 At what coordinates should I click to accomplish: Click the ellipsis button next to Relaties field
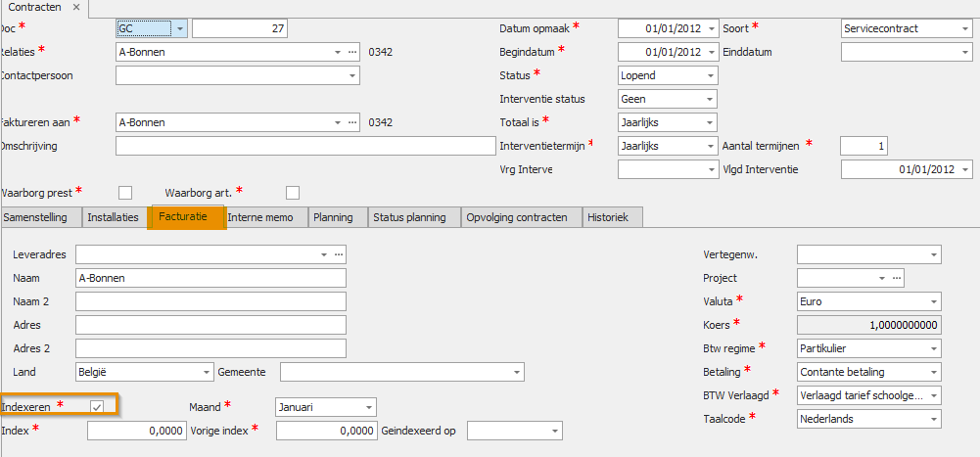(352, 53)
